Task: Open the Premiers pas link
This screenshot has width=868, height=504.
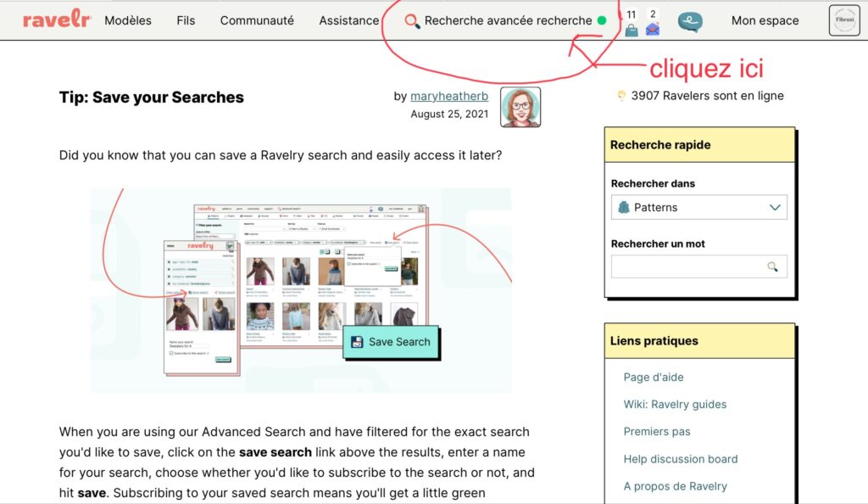Action: (657, 431)
